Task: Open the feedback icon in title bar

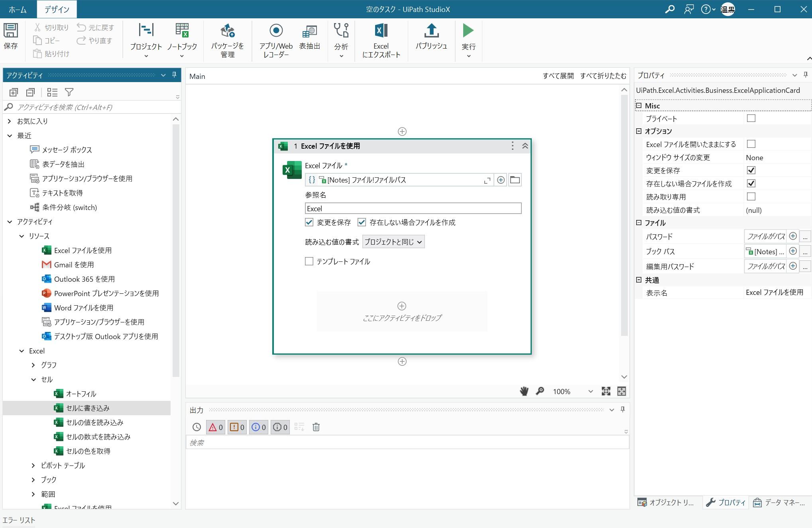Action: [689, 9]
